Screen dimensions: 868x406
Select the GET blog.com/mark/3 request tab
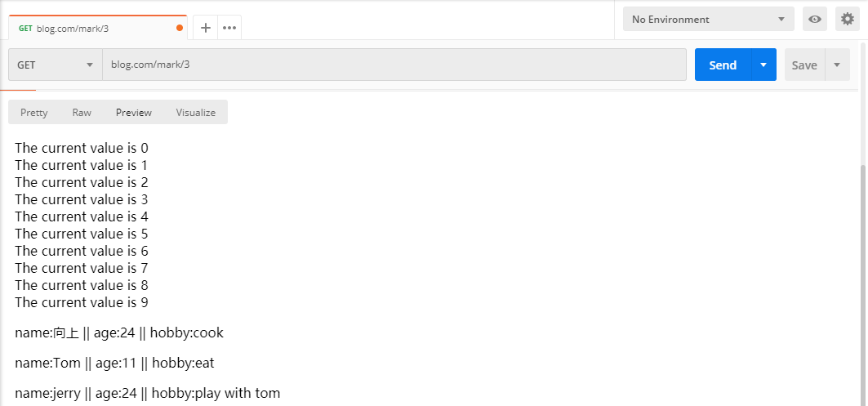(x=97, y=29)
